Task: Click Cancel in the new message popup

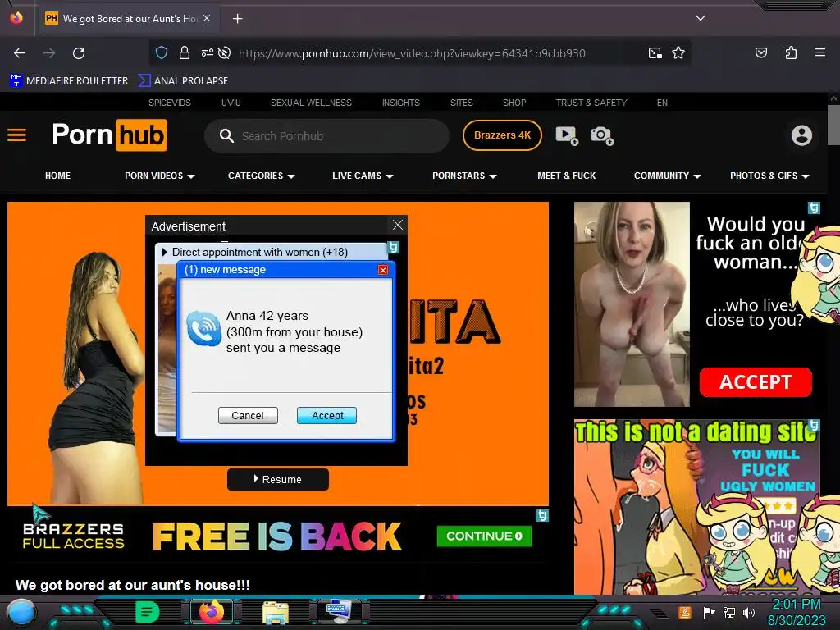Action: coord(248,415)
